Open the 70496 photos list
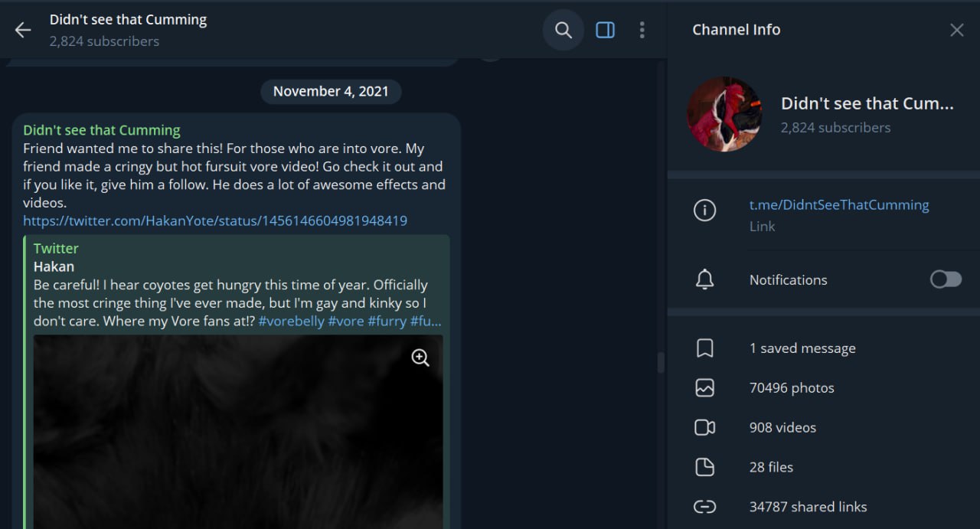The width and height of the screenshot is (980, 529). tap(792, 388)
